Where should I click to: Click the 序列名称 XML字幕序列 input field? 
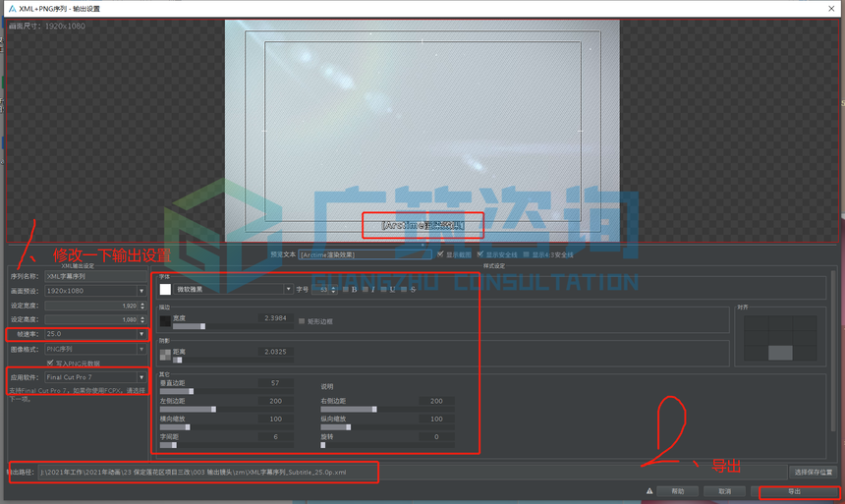pyautogui.click(x=95, y=276)
